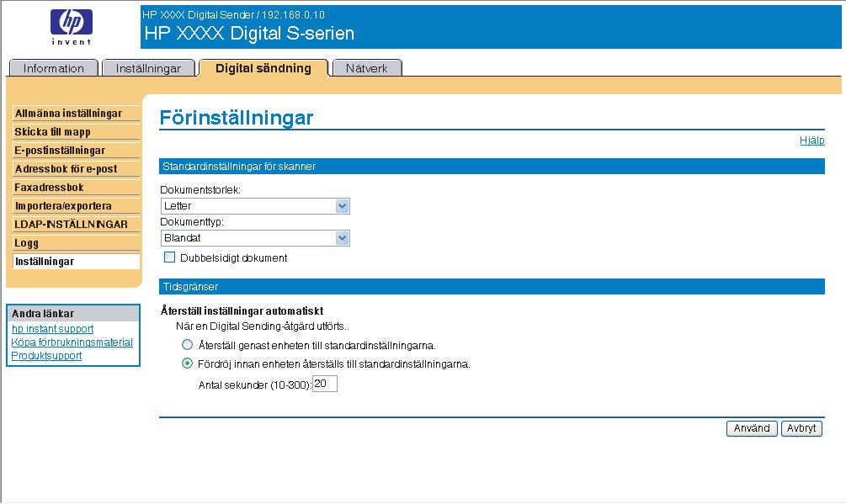Image resolution: width=846 pixels, height=504 pixels.
Task: Click Standardinställningar för skanner section header
Action: pyautogui.click(x=492, y=167)
